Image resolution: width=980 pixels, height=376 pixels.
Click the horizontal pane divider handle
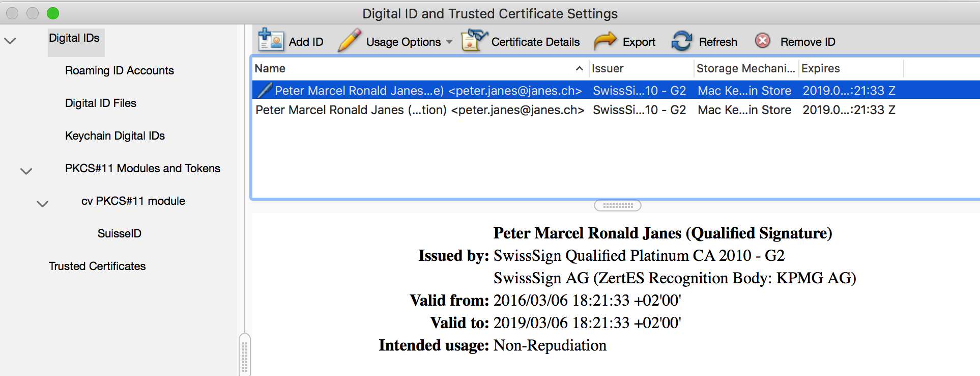(x=617, y=205)
